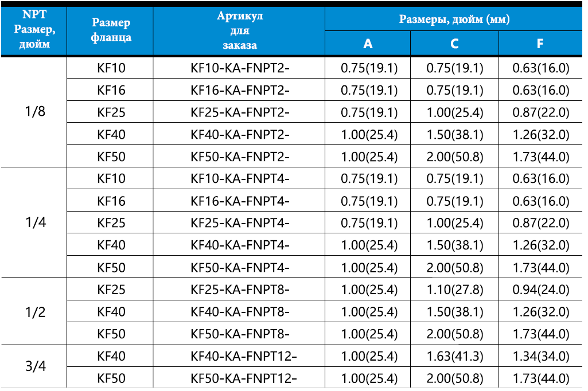Select the cell with value 0.94(24.0)

tap(540, 290)
